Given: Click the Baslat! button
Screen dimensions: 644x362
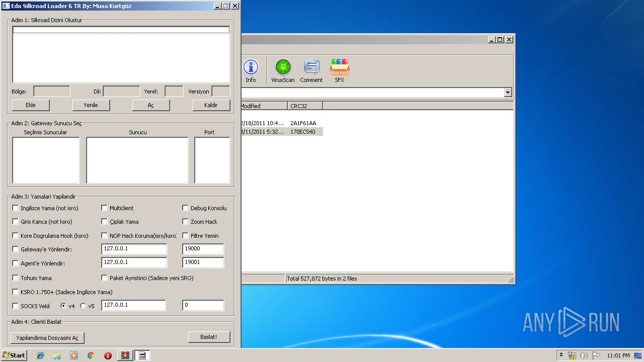Looking at the screenshot, I should 209,337.
